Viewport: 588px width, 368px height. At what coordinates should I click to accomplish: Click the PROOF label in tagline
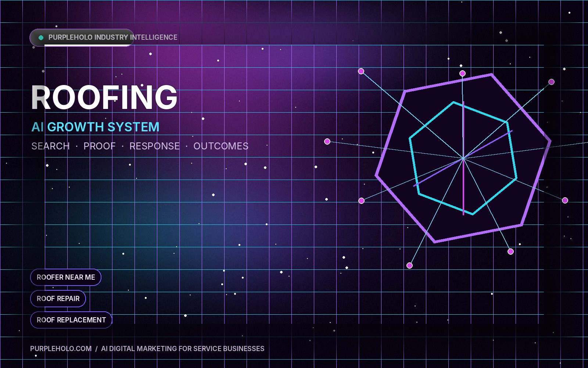point(100,146)
